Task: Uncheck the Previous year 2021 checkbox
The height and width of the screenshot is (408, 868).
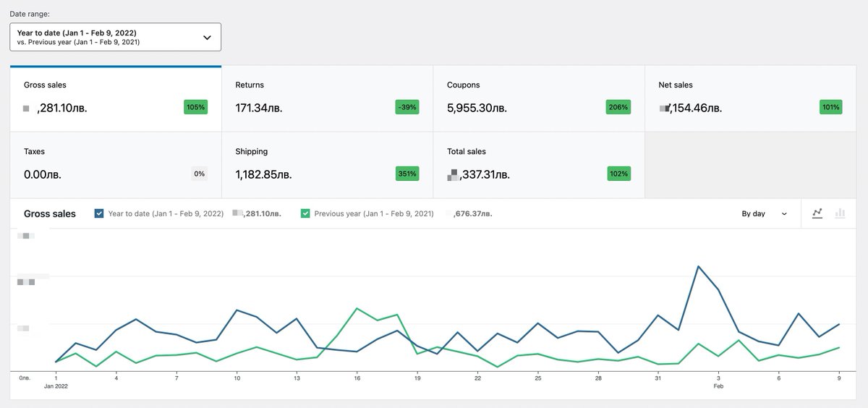Action: tap(305, 213)
